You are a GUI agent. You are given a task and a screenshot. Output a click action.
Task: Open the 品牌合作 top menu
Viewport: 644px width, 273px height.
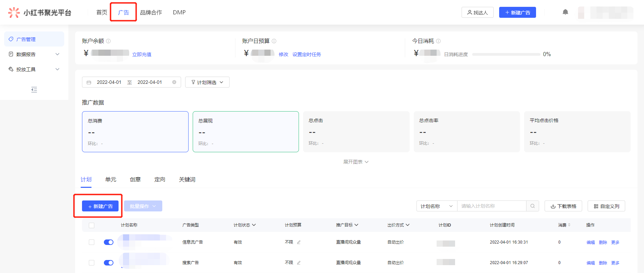tap(151, 12)
